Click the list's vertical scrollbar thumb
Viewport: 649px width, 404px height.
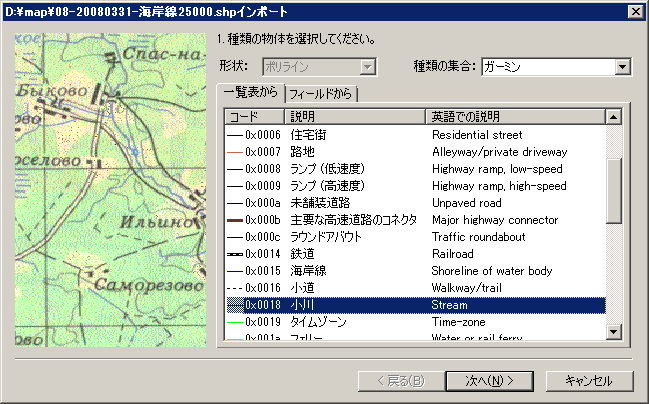tap(613, 190)
